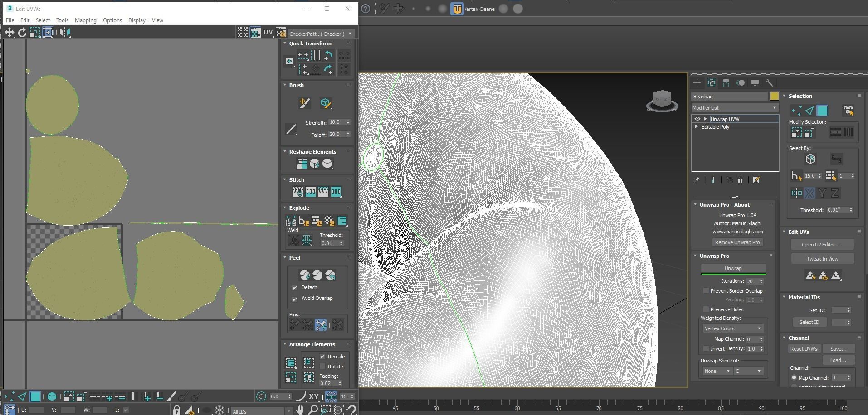Viewport: 868px width, 415px height.
Task: Click the Remove Unwrap Pro button
Action: pyautogui.click(x=737, y=242)
